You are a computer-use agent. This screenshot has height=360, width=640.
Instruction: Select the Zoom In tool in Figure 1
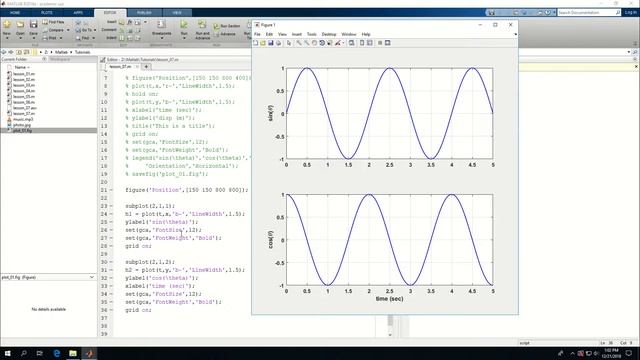coord(299,43)
